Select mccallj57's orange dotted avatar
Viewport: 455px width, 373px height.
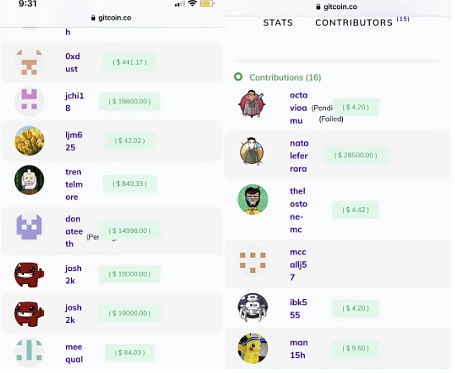coord(253,261)
